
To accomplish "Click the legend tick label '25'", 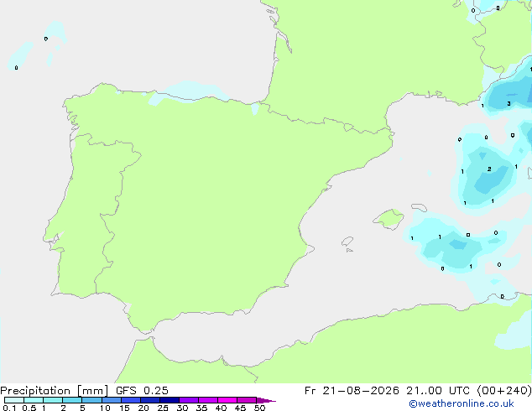I will click(x=163, y=408).
